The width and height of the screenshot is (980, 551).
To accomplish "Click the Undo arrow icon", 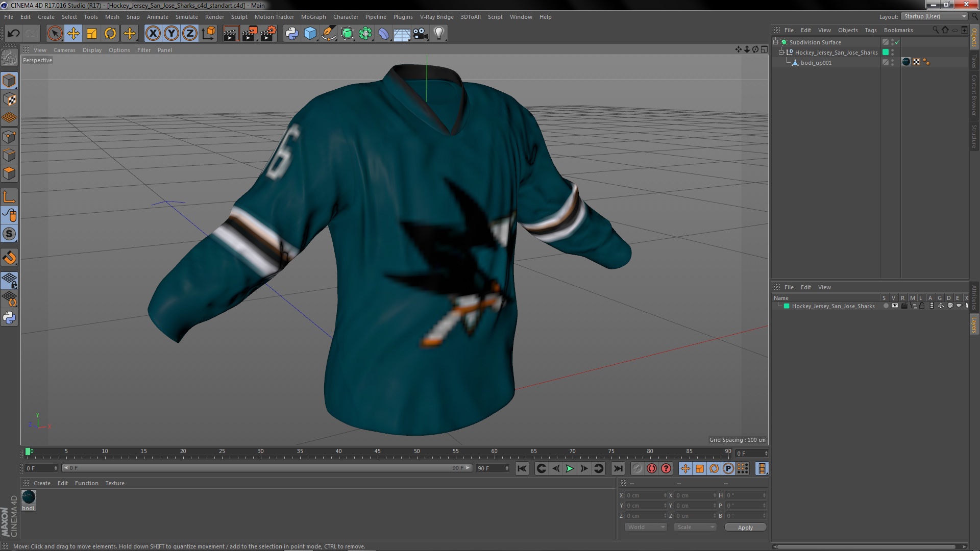I will (13, 34).
